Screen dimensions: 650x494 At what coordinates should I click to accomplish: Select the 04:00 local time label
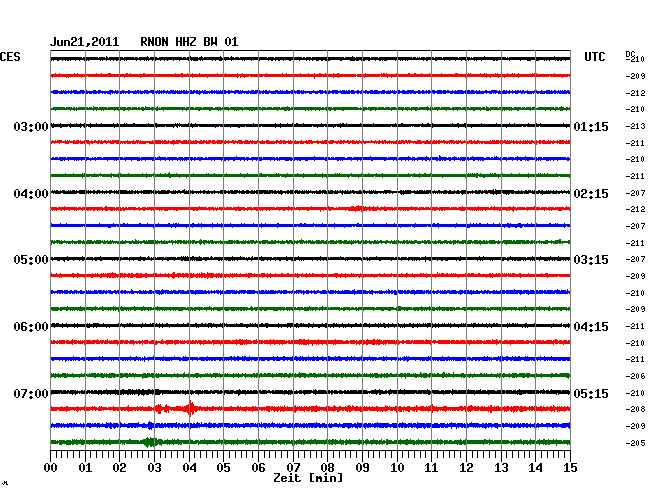pos(31,194)
